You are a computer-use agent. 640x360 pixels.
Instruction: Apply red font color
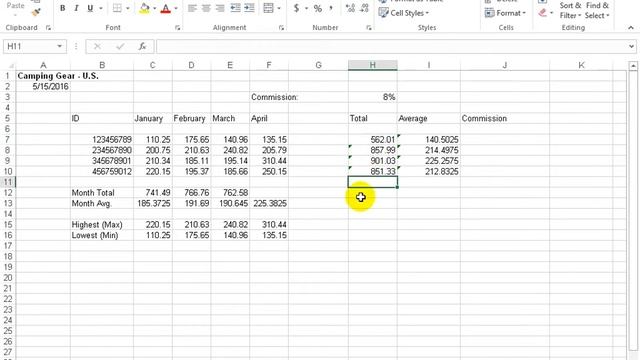(x=166, y=8)
